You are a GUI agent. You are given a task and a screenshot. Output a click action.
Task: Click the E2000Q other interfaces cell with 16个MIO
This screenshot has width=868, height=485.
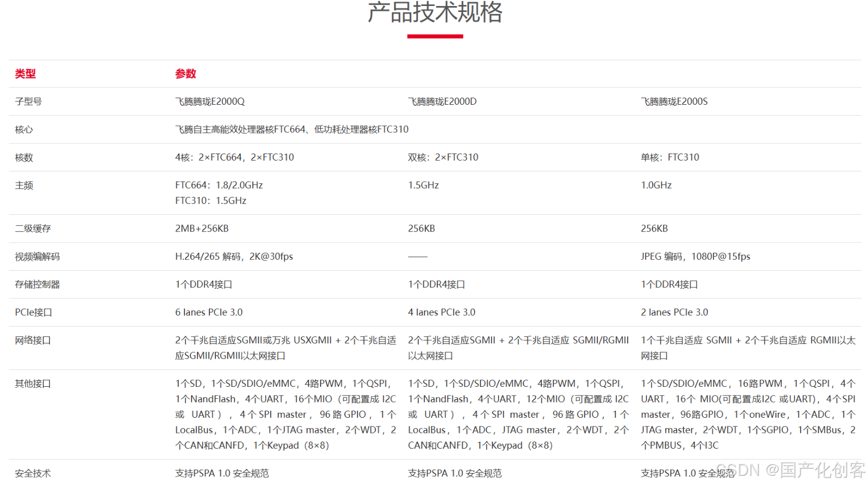(x=286, y=414)
